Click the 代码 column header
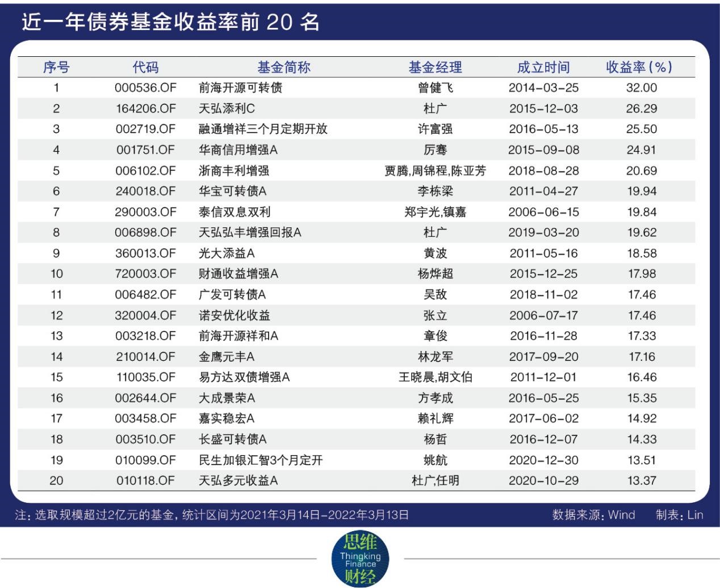This screenshot has height=588, width=720. pos(146,67)
